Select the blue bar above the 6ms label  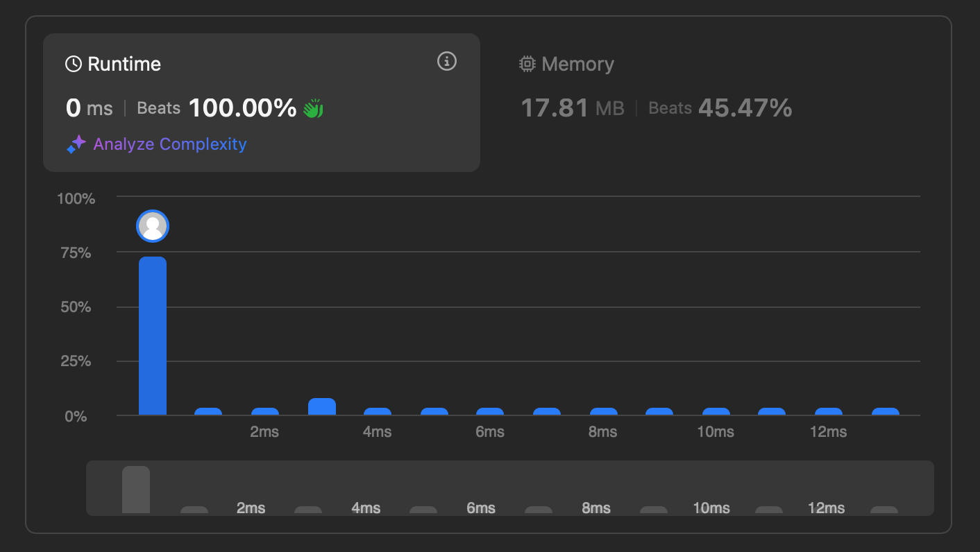tap(490, 411)
